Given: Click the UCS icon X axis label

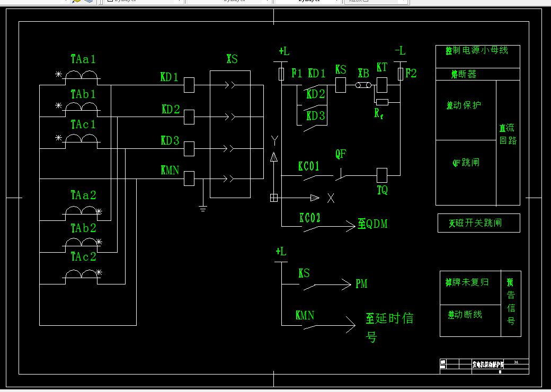Looking at the screenshot, I should pyautogui.click(x=331, y=198).
